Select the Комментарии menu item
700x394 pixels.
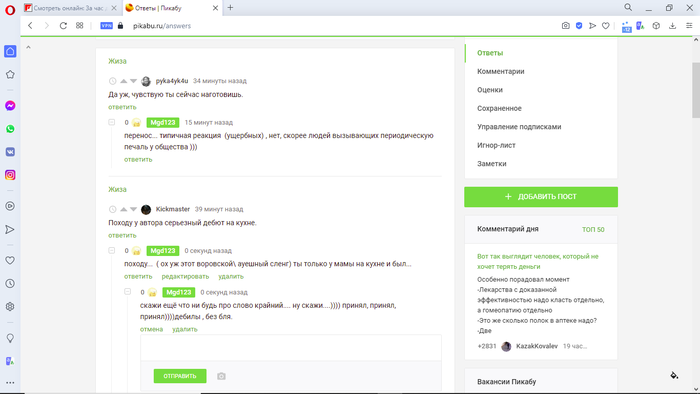(500, 71)
